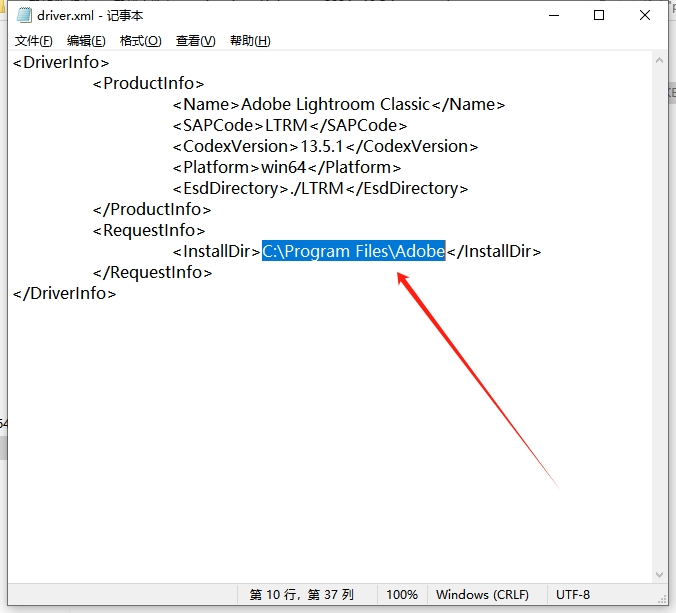Click the closing </RequestInfo> tag
Viewport: 676px width, 613px height.
click(x=153, y=273)
